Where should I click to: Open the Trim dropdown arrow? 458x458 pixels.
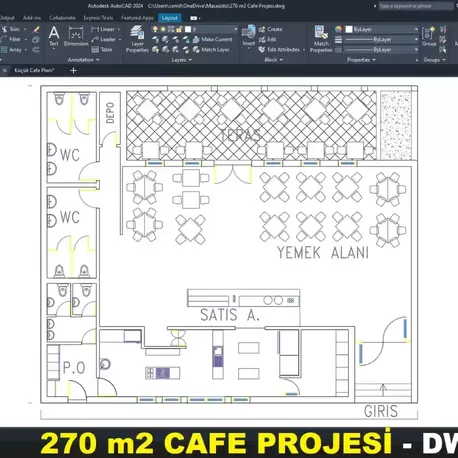coord(25,29)
